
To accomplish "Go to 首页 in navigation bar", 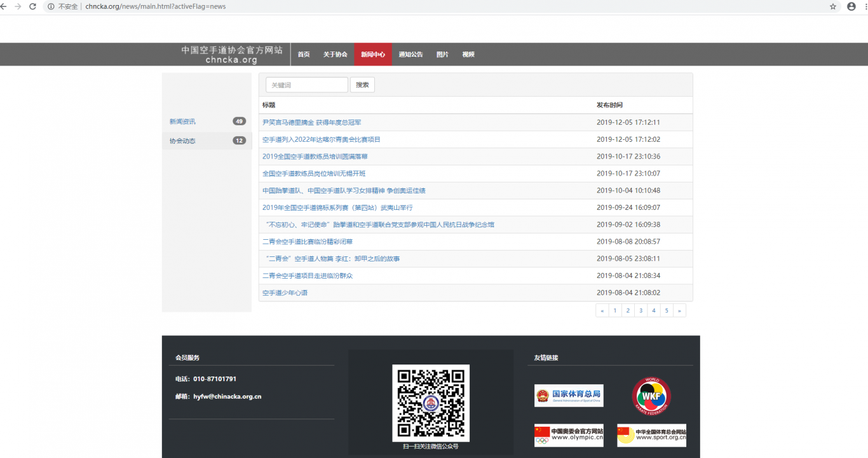I will tap(304, 55).
